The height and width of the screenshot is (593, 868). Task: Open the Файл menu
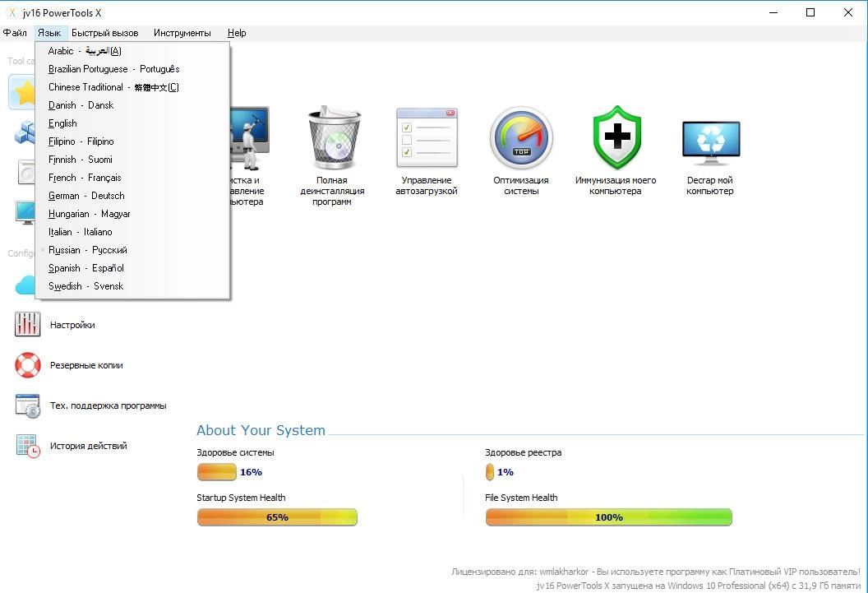click(15, 33)
